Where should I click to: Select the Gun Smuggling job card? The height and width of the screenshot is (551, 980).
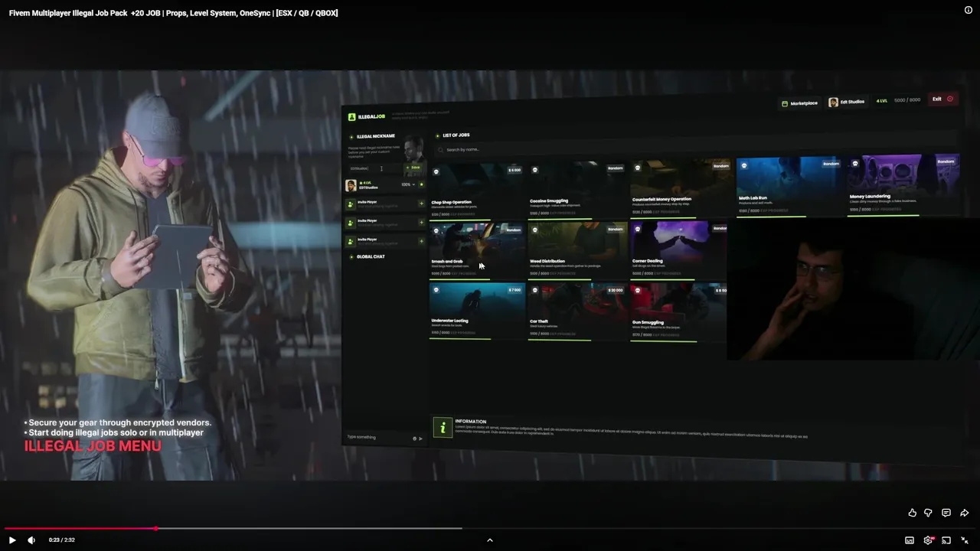pos(679,313)
